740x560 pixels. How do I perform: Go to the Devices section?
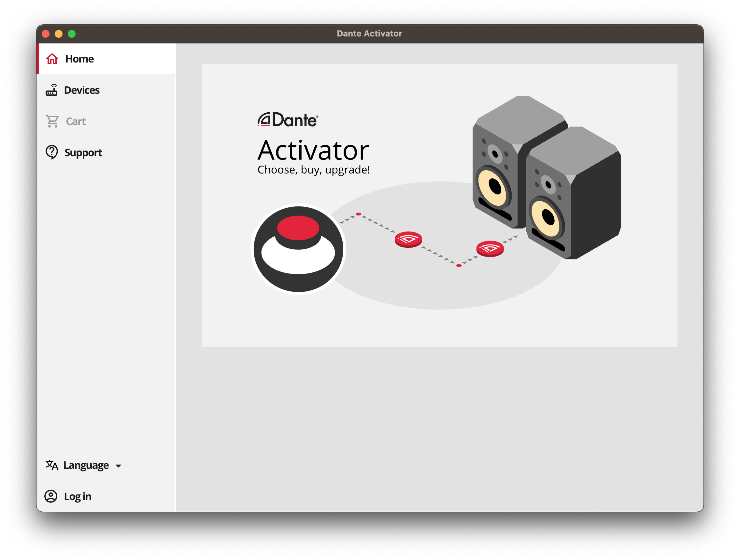(82, 90)
